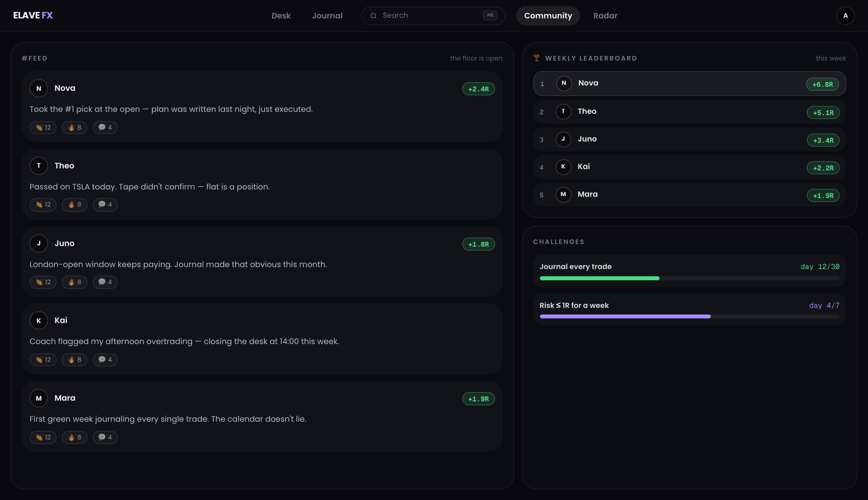This screenshot has height=500, width=868.
Task: Open the Journal tab
Action: pos(327,15)
